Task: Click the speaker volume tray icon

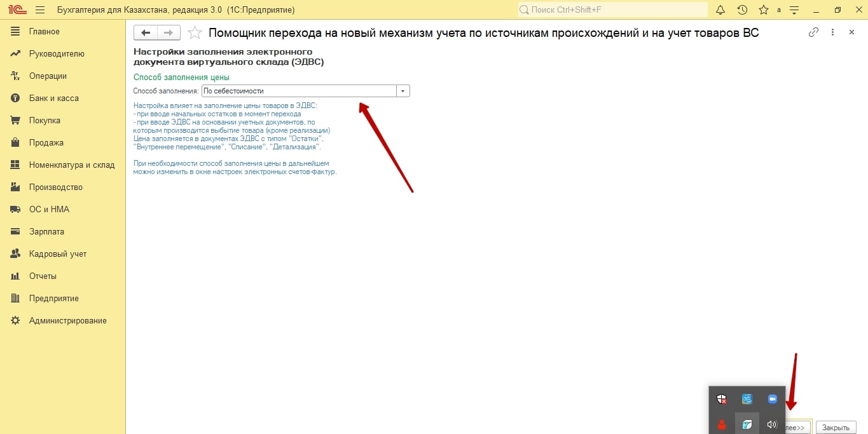Action: click(772, 424)
